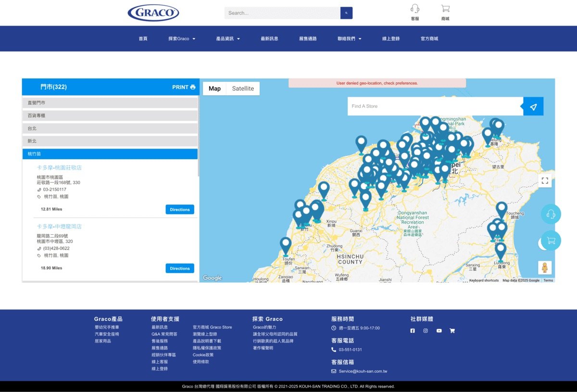Expand the 產品資訊 dropdown menu
This screenshot has height=392, width=577.
click(228, 38)
